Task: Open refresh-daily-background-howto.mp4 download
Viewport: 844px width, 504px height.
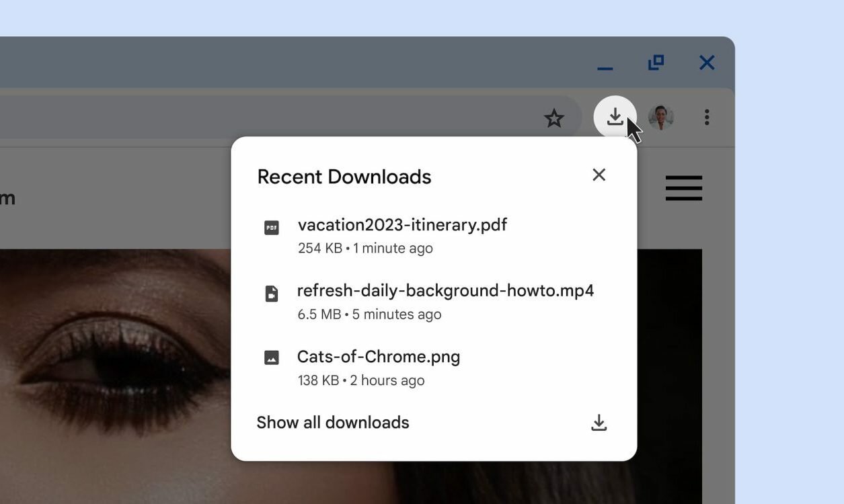Action: coord(446,291)
